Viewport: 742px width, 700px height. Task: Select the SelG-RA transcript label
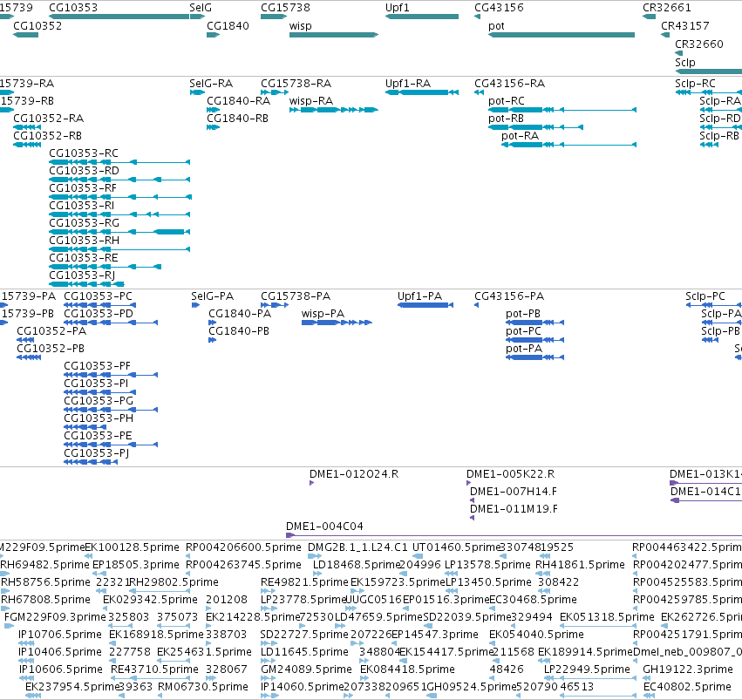click(x=211, y=83)
